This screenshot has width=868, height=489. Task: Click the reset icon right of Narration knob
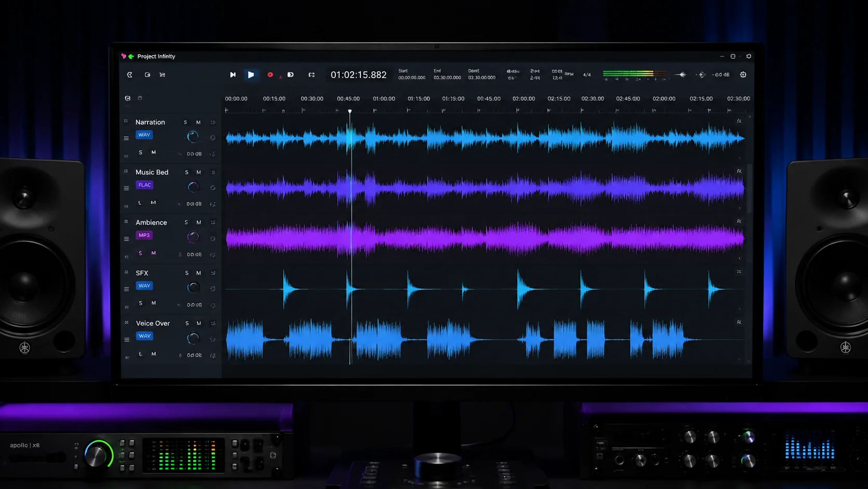click(x=212, y=138)
